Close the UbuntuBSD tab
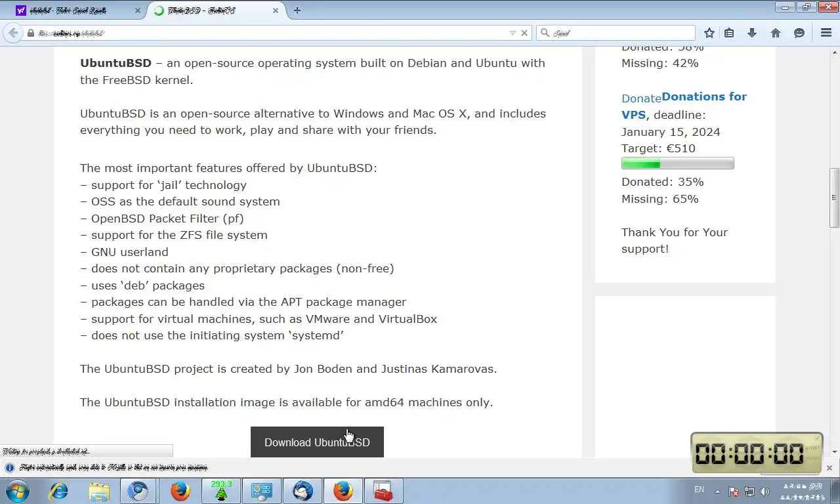 276,10
